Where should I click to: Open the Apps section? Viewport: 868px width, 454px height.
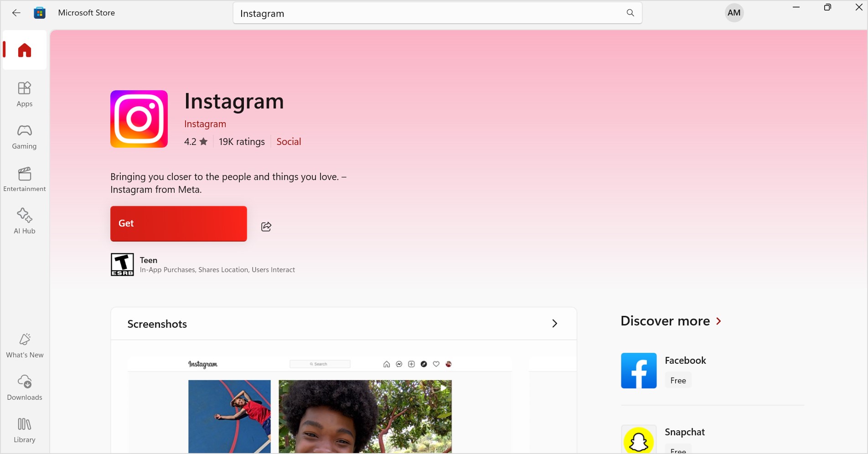(x=25, y=94)
